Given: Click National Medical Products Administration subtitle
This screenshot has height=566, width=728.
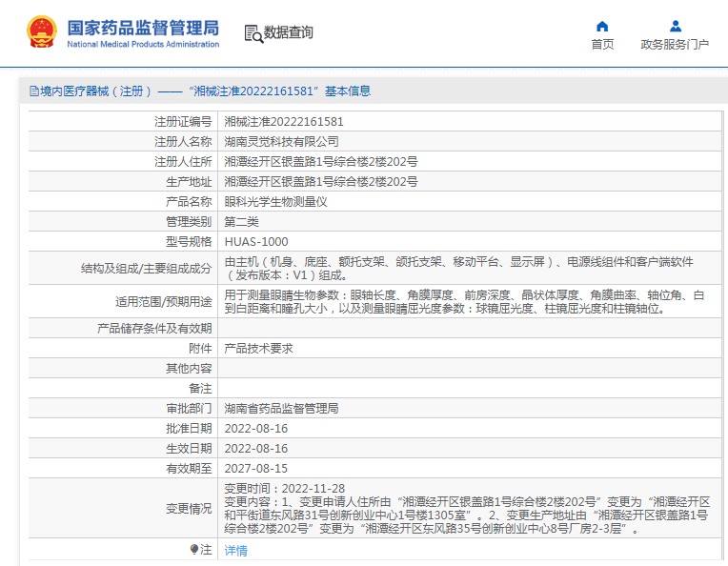Looking at the screenshot, I should [x=143, y=44].
